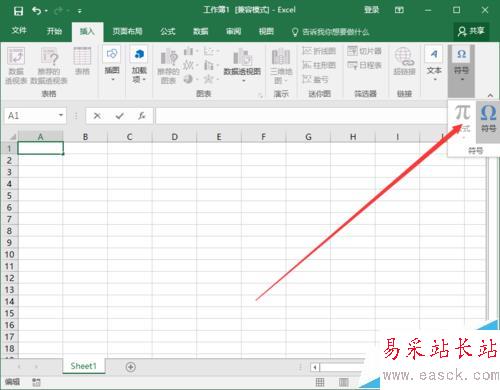Select row 12 header

point(9,278)
